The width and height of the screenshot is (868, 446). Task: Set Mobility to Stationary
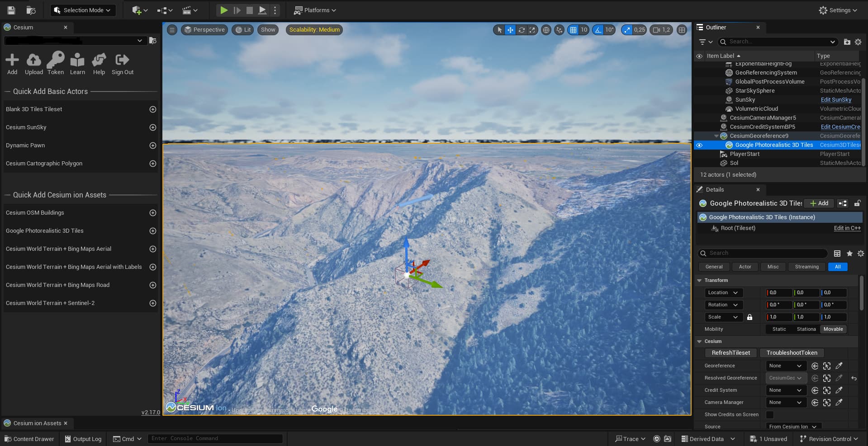pos(806,329)
